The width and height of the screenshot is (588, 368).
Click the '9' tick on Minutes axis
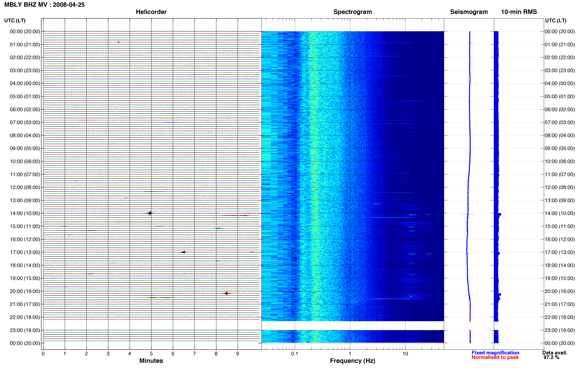pyautogui.click(x=238, y=354)
